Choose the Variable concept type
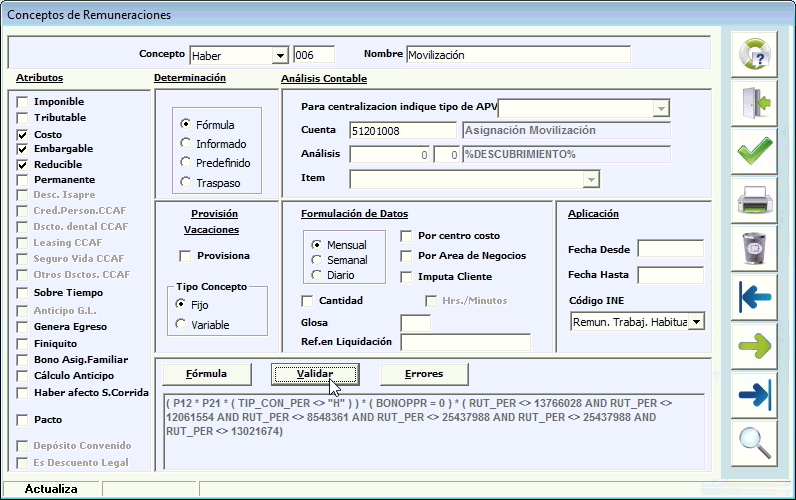This screenshot has width=796, height=500. (x=180, y=323)
